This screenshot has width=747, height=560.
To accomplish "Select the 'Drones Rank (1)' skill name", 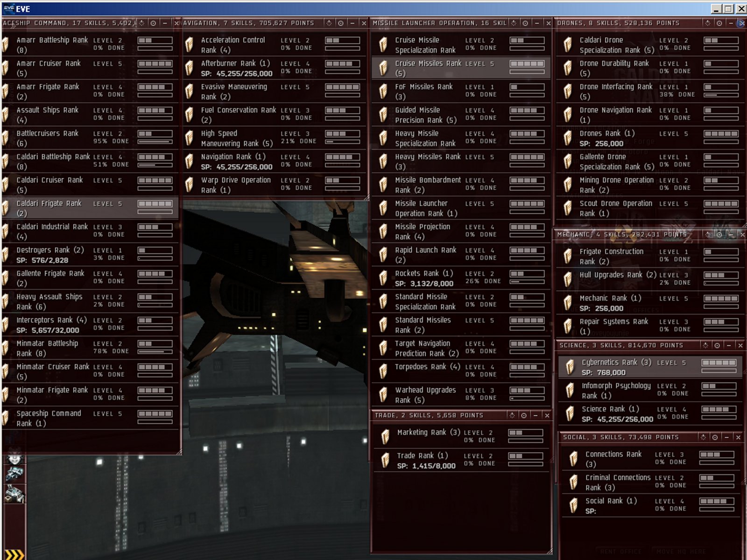I will click(x=607, y=133).
